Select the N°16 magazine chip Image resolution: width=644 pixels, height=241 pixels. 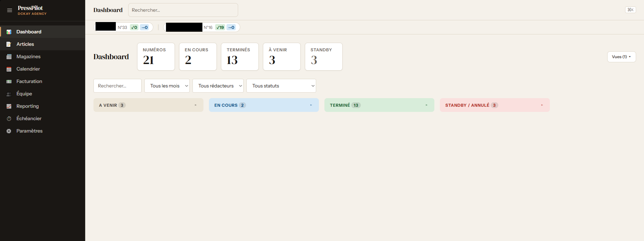202,27
